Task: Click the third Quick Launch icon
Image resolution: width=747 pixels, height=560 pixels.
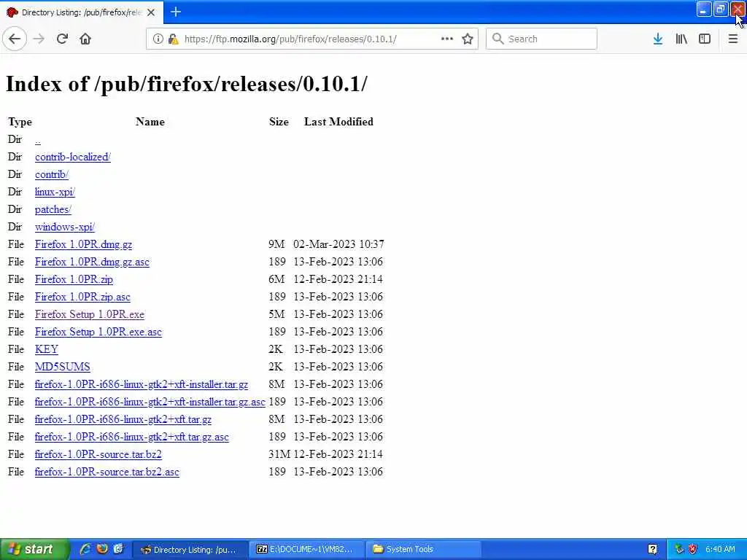Action: pyautogui.click(x=119, y=549)
